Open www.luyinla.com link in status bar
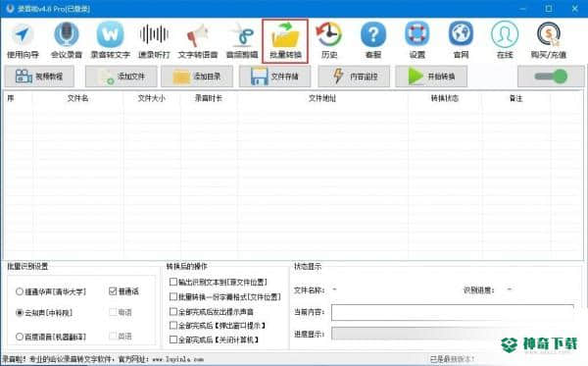Image resolution: width=588 pixels, height=366 pixels. (x=178, y=359)
